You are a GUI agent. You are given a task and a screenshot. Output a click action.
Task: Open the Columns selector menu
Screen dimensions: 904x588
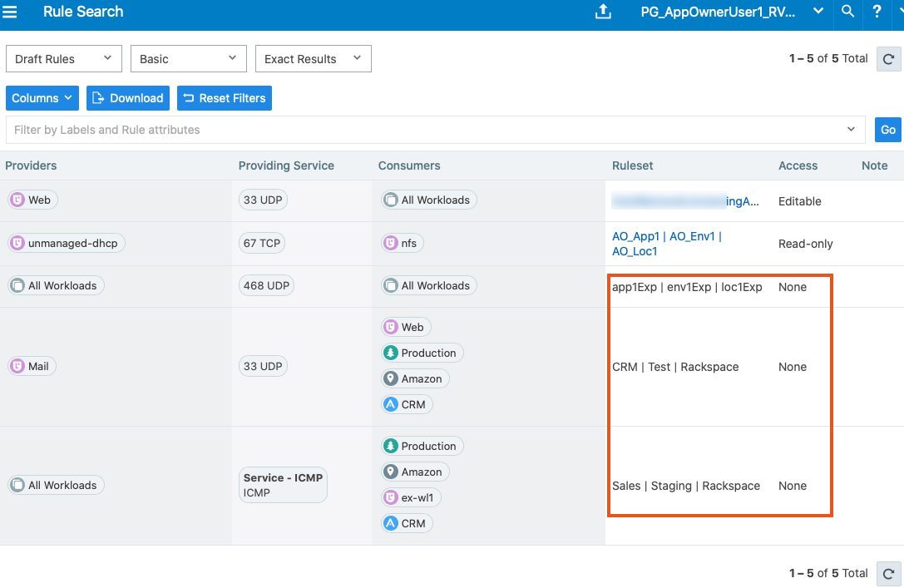coord(42,98)
